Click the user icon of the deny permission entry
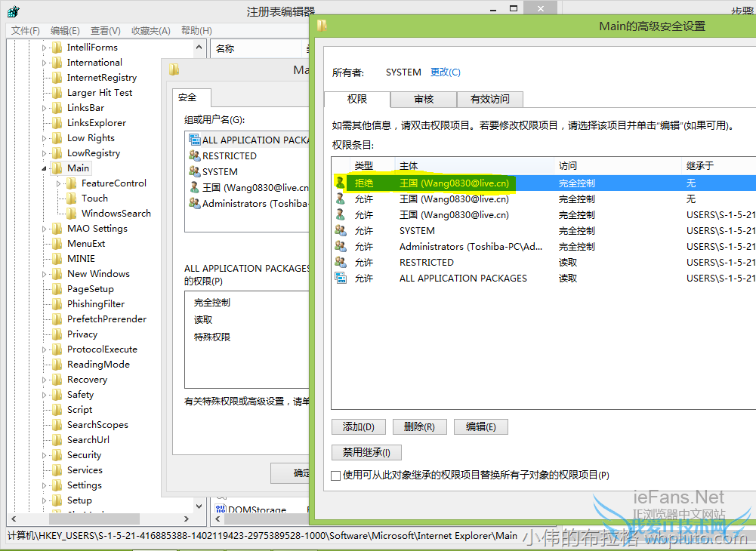This screenshot has height=551, width=756. (x=341, y=183)
